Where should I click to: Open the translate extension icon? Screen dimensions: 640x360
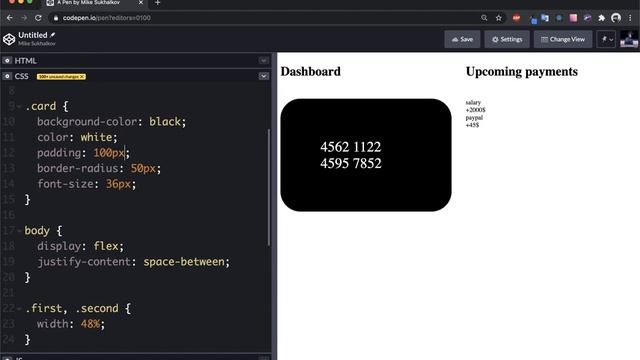pos(545,18)
